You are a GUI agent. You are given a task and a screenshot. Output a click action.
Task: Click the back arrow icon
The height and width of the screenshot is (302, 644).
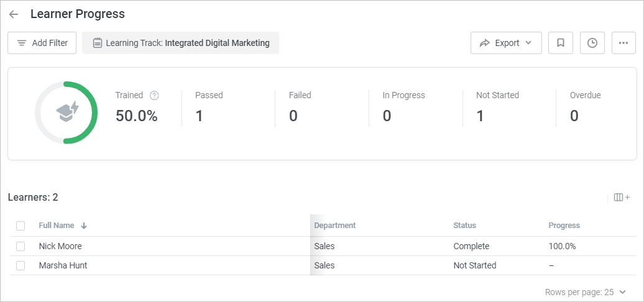(14, 14)
